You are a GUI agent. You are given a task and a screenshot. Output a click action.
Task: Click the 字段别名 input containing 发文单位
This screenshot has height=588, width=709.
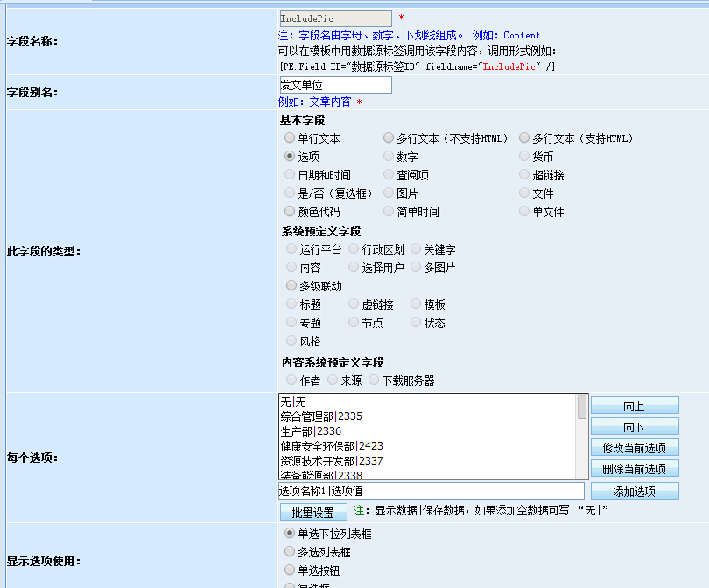(334, 85)
